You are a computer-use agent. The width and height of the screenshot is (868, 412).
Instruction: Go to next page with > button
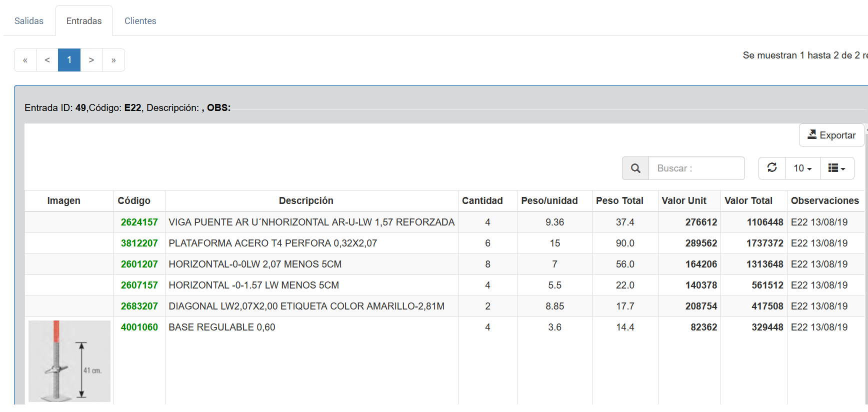[91, 60]
